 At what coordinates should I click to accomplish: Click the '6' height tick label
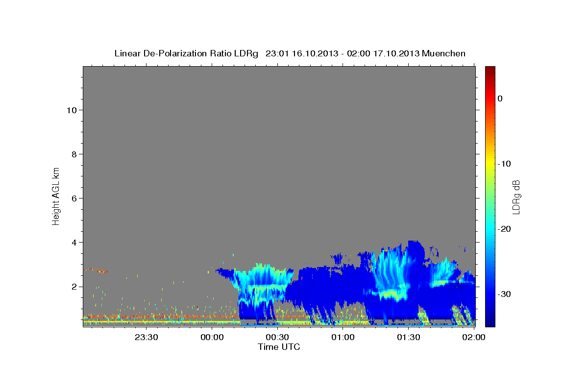pos(74,198)
